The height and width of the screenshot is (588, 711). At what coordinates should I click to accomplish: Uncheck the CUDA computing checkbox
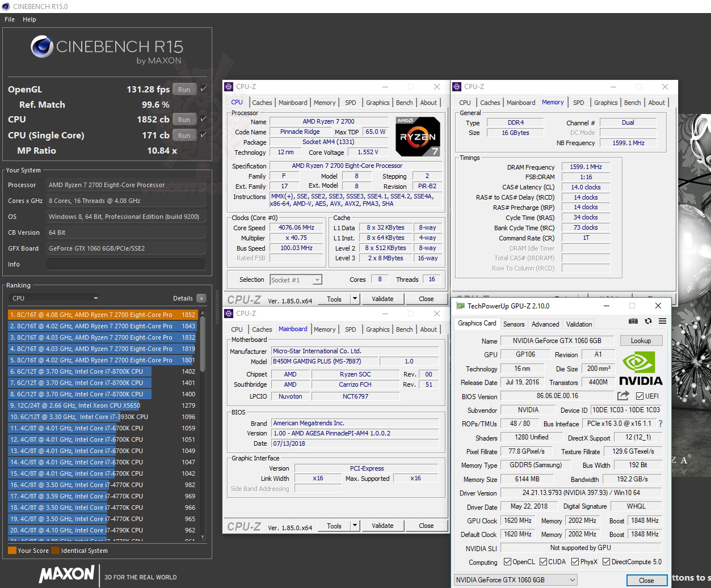(544, 561)
